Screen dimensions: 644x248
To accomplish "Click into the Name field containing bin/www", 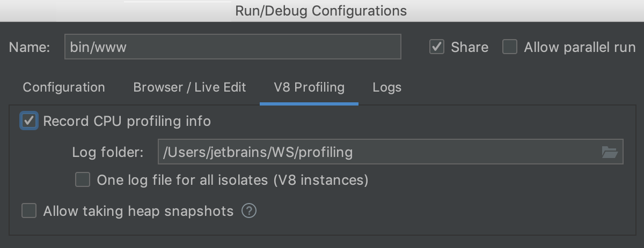I will (232, 47).
